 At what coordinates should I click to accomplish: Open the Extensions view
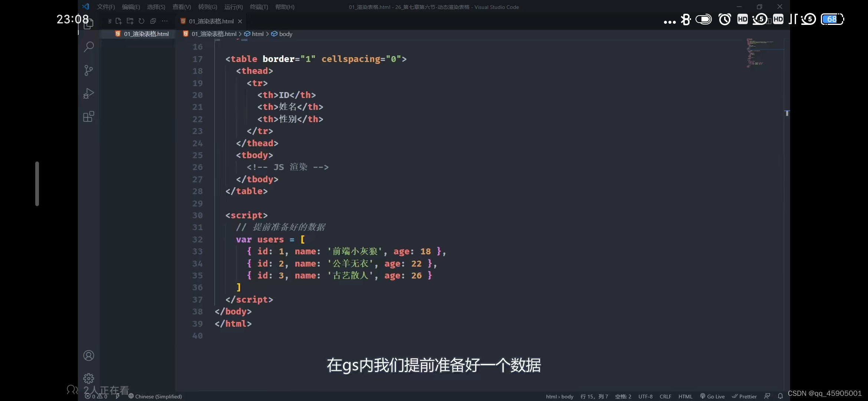pos(88,116)
